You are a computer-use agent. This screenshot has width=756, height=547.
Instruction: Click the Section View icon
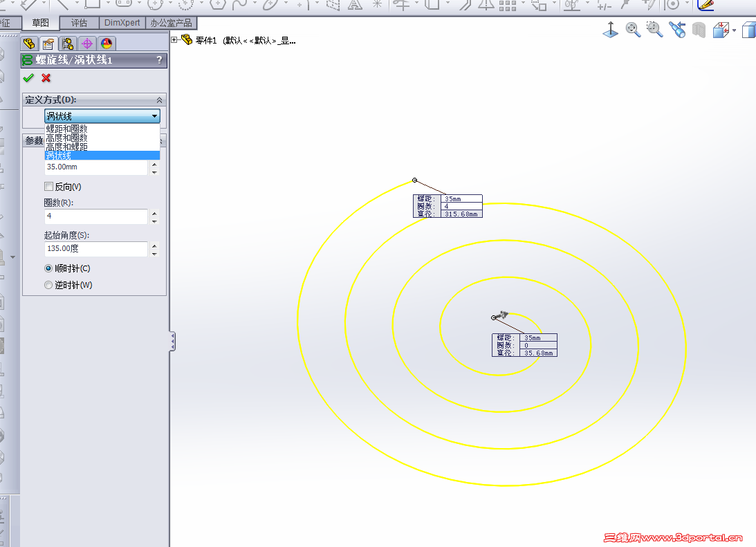pos(699,30)
